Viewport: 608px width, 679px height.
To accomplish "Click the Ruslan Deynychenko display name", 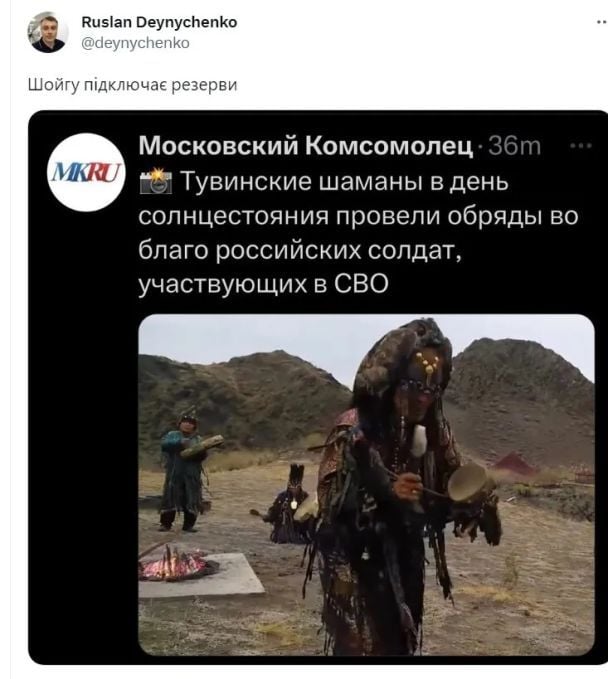I will coord(159,22).
